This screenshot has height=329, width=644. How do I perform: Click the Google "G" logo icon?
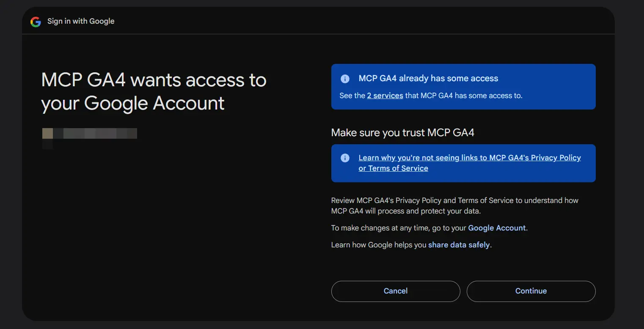point(36,22)
